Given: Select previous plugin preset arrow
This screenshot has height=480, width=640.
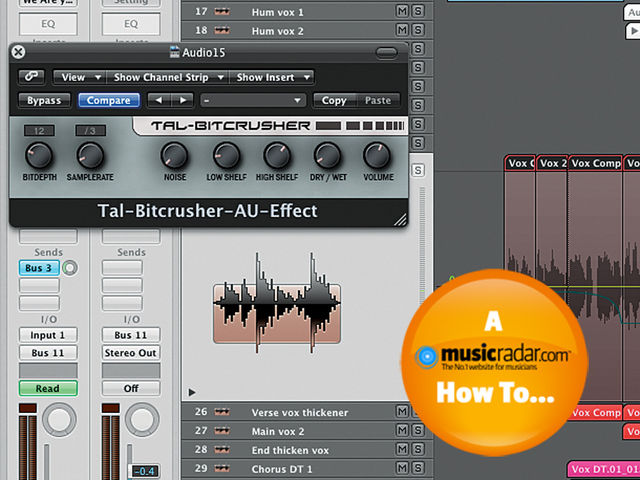Looking at the screenshot, I should pos(159,100).
